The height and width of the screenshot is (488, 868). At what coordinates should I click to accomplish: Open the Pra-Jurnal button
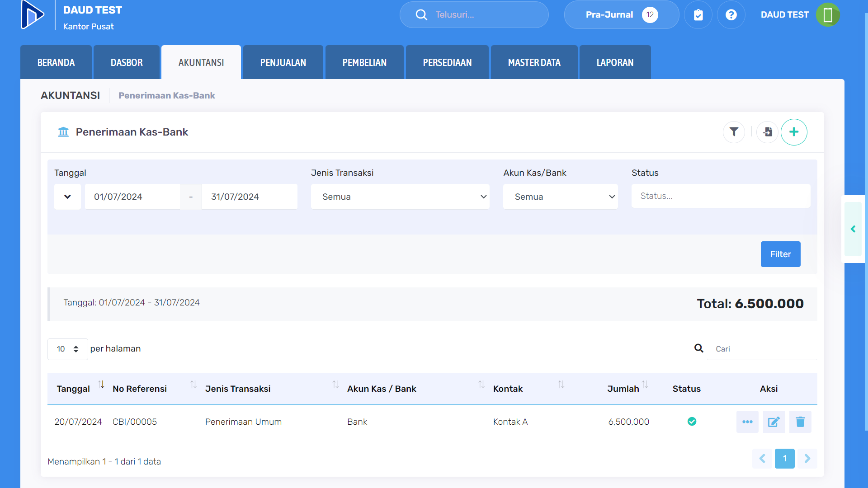point(621,15)
